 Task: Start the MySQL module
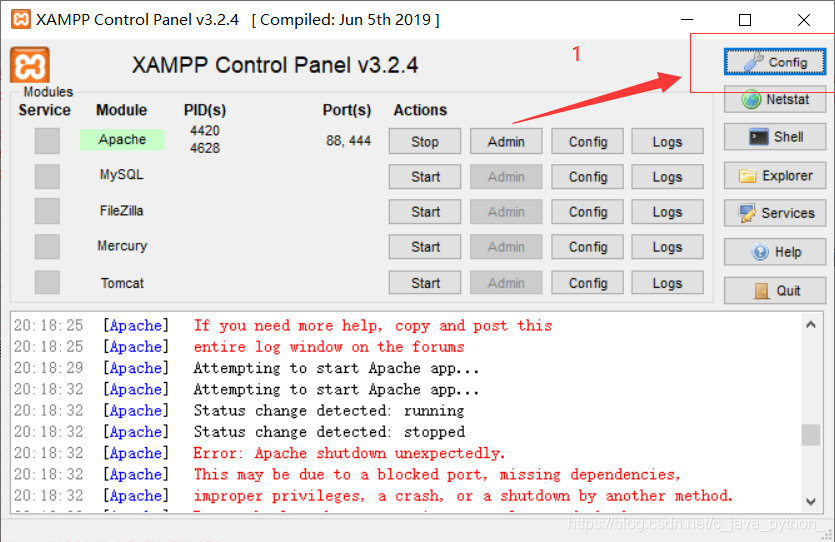tap(425, 177)
